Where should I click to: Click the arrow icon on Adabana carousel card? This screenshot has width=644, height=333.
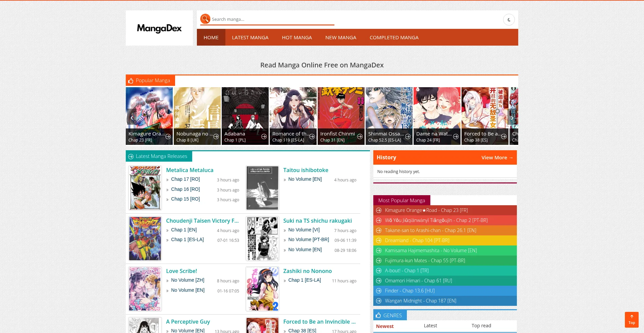click(264, 136)
